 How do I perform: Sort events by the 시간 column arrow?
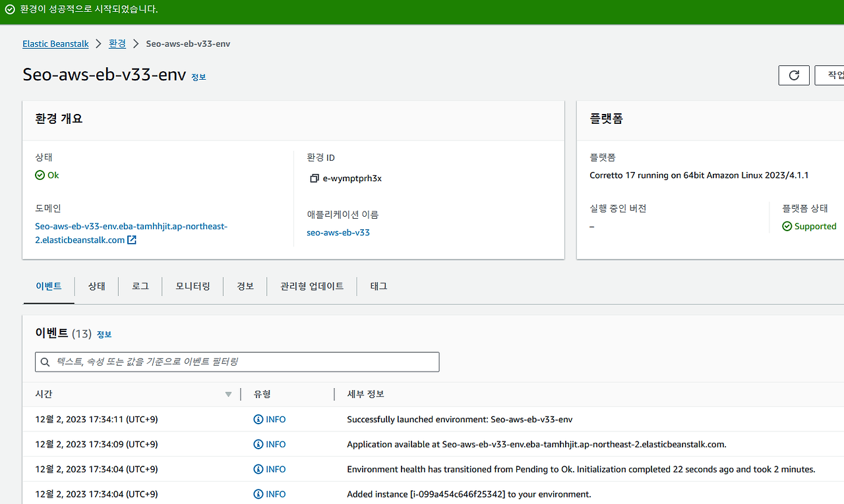click(x=228, y=395)
